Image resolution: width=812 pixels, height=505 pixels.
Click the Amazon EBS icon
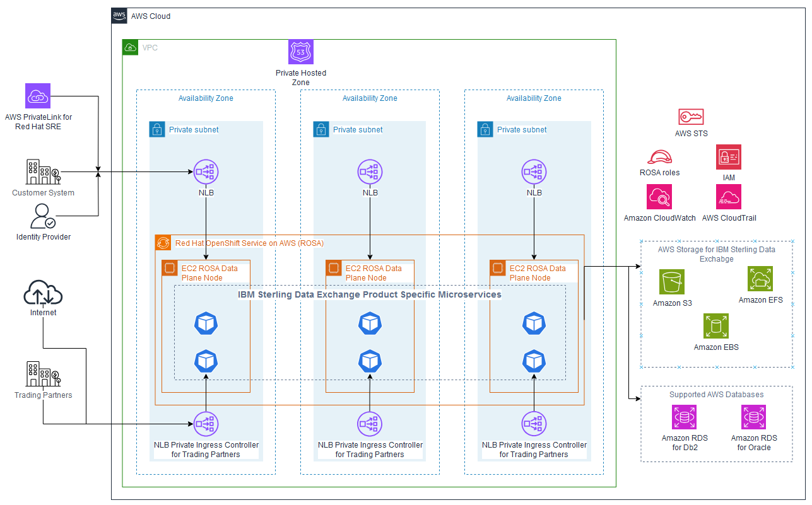tap(716, 326)
